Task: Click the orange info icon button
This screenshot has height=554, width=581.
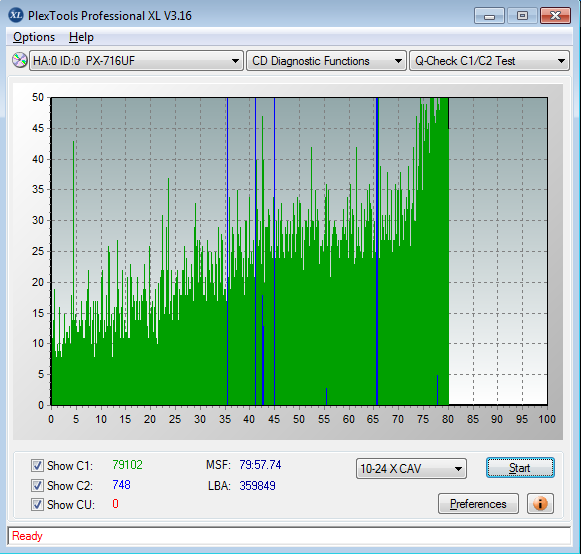Action: (540, 504)
